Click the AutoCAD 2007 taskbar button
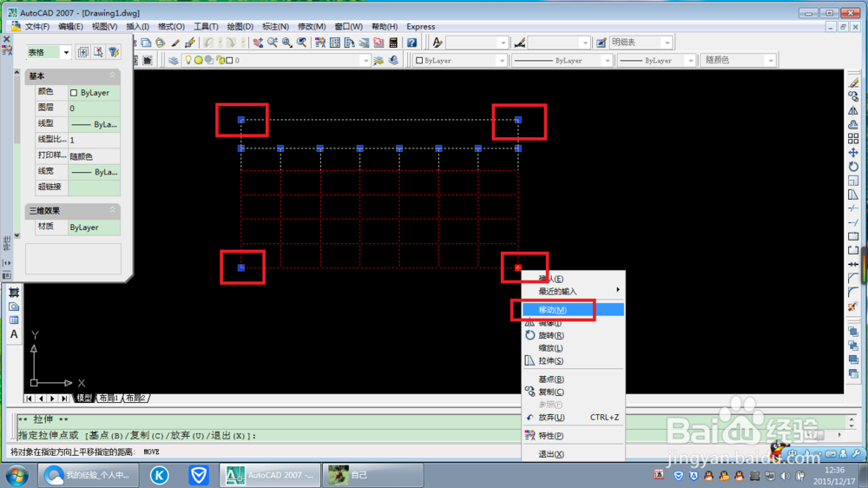Screen dimensions: 868x488 click(x=270, y=475)
